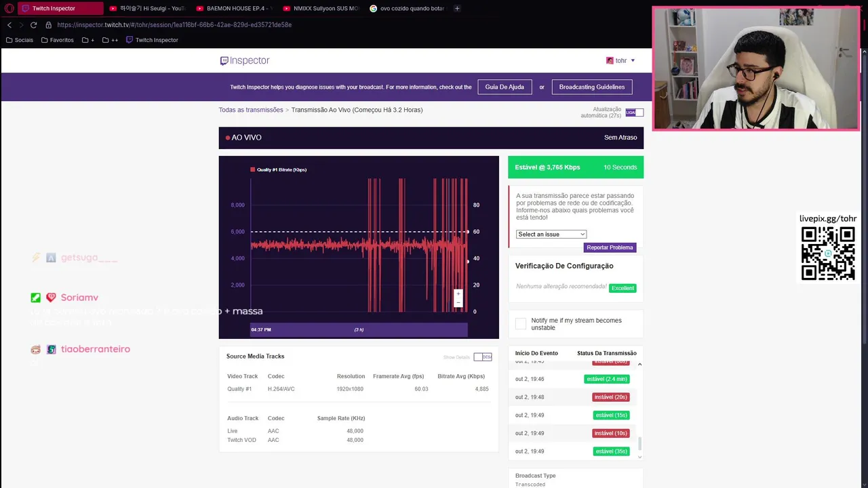Image resolution: width=868 pixels, height=488 pixels.
Task: Switch to the Twitch Inspector tab
Action: [60, 8]
